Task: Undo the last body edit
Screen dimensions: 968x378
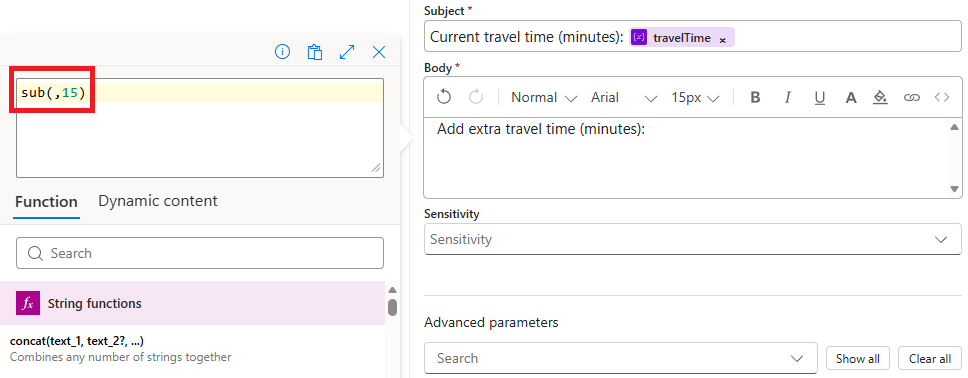Action: (x=444, y=97)
